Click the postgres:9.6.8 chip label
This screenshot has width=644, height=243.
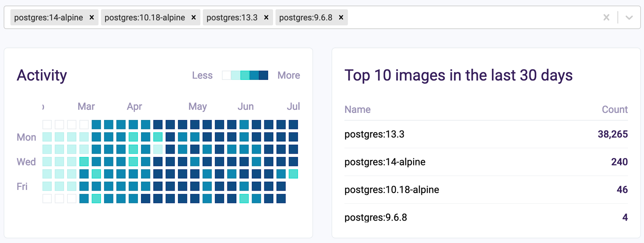pos(306,17)
